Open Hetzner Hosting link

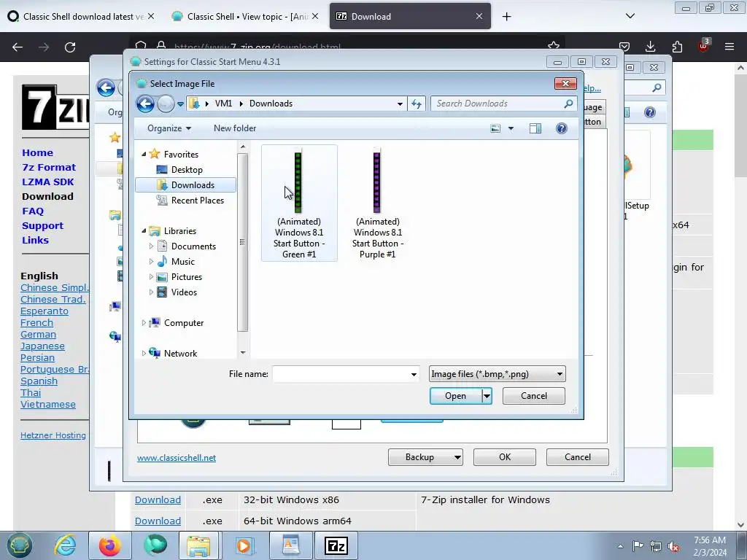pos(53,435)
